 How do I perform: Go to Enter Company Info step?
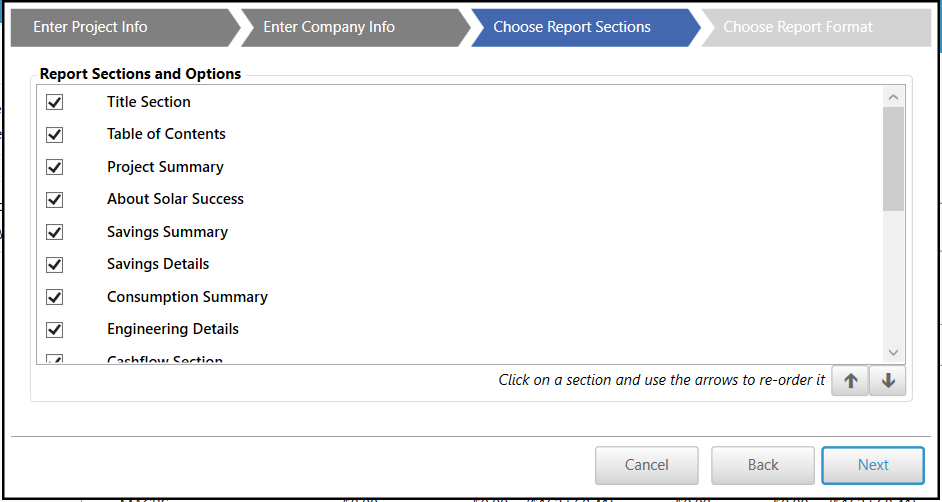coord(329,27)
